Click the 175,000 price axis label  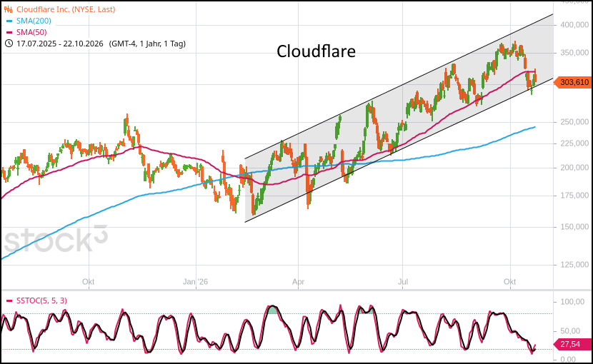pyautogui.click(x=574, y=196)
